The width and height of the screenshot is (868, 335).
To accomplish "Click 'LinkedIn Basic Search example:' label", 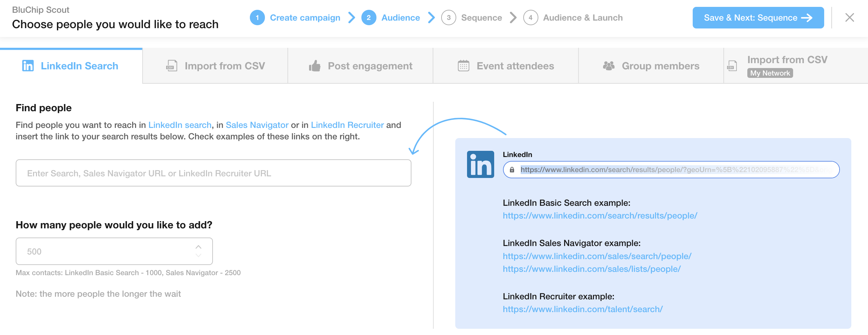I will pyautogui.click(x=566, y=203).
